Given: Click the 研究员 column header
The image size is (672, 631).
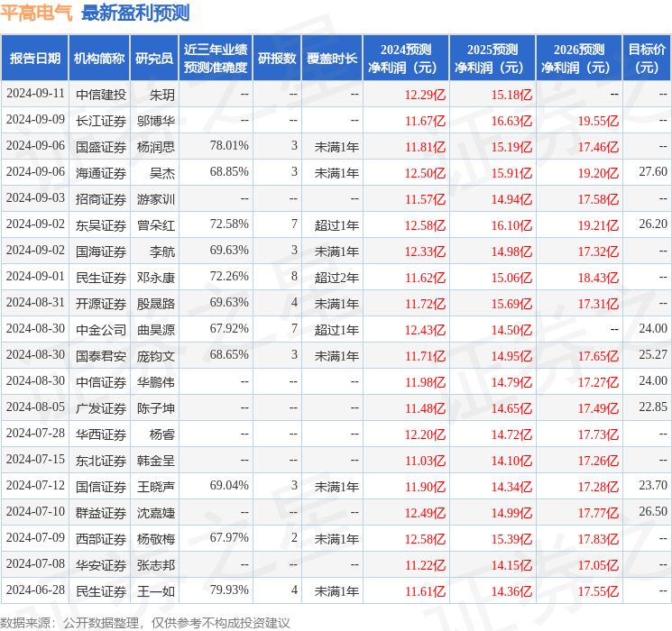Looking at the screenshot, I should [x=154, y=59].
